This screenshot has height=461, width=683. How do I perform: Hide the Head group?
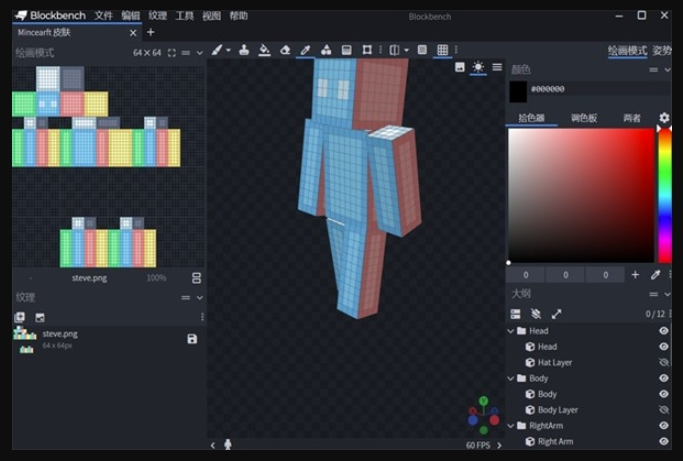pos(663,331)
